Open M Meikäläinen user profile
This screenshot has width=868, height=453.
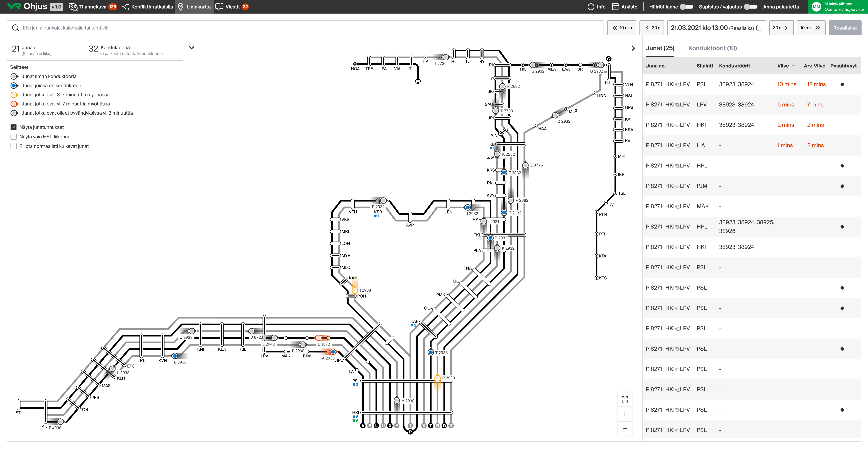point(838,7)
